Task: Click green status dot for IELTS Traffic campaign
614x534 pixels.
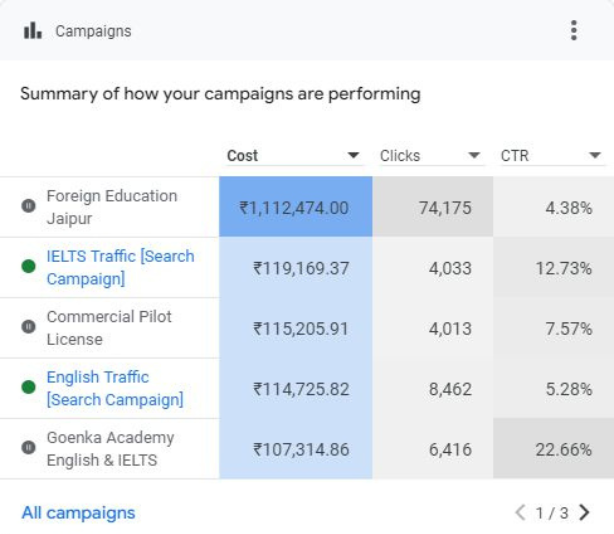Action: (x=28, y=267)
